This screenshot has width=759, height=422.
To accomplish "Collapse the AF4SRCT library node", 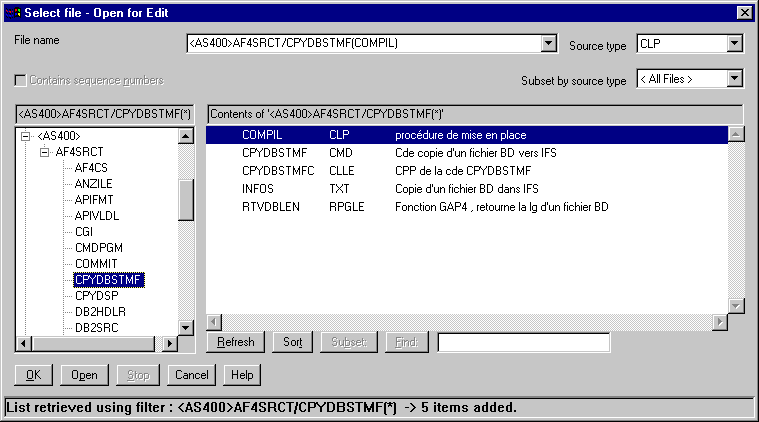I will pyautogui.click(x=44, y=151).
